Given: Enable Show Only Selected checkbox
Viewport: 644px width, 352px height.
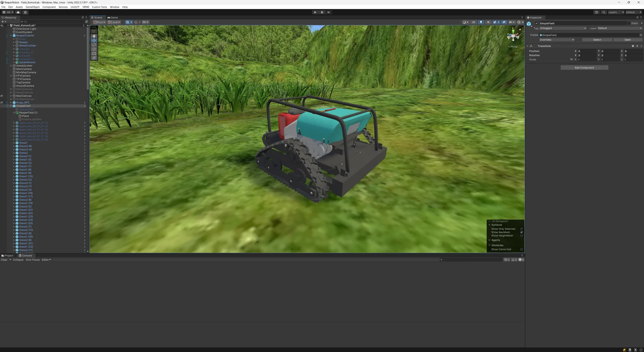Looking at the screenshot, I should coord(521,229).
